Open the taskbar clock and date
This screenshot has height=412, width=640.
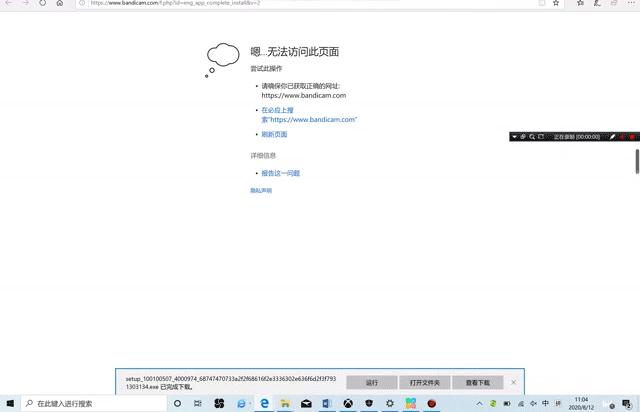[x=581, y=403]
